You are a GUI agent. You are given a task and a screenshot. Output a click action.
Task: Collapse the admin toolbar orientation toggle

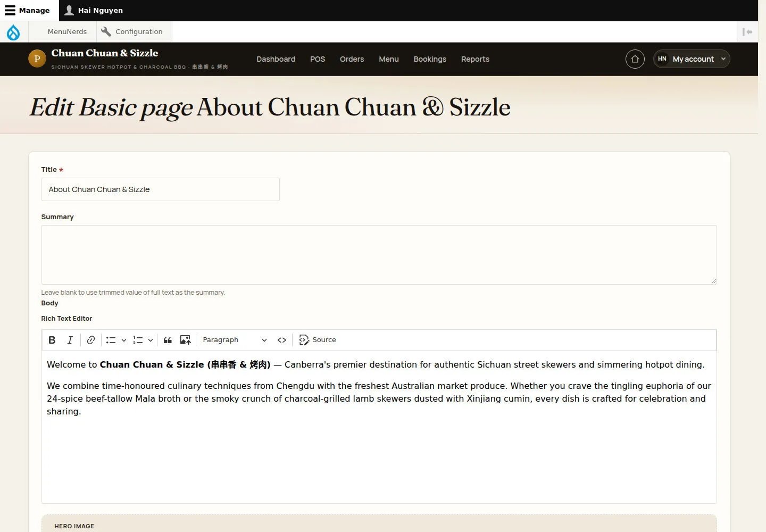click(x=747, y=32)
